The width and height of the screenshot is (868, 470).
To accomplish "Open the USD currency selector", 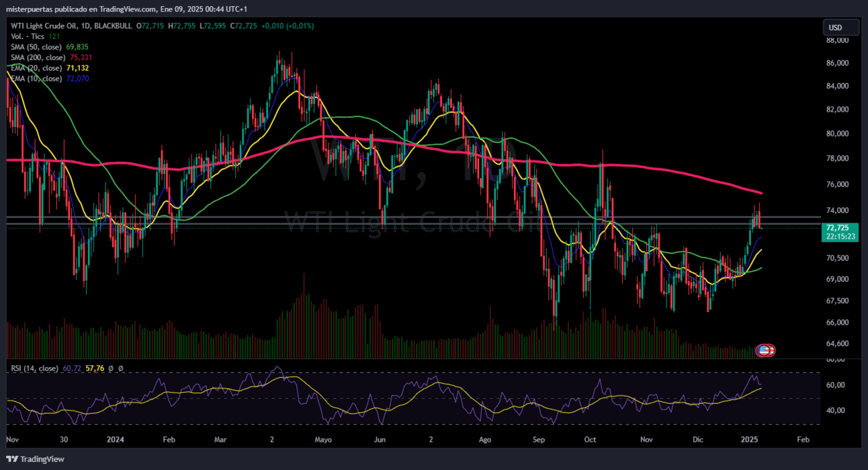I will (x=841, y=28).
